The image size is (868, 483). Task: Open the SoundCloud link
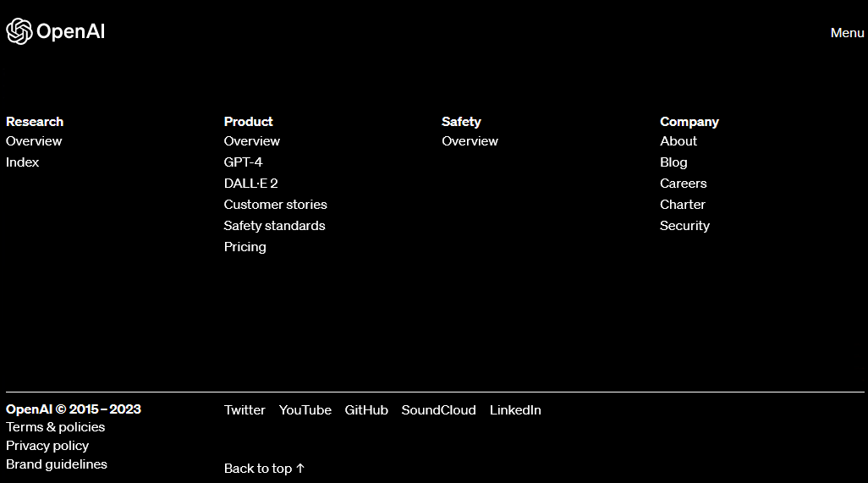point(438,410)
